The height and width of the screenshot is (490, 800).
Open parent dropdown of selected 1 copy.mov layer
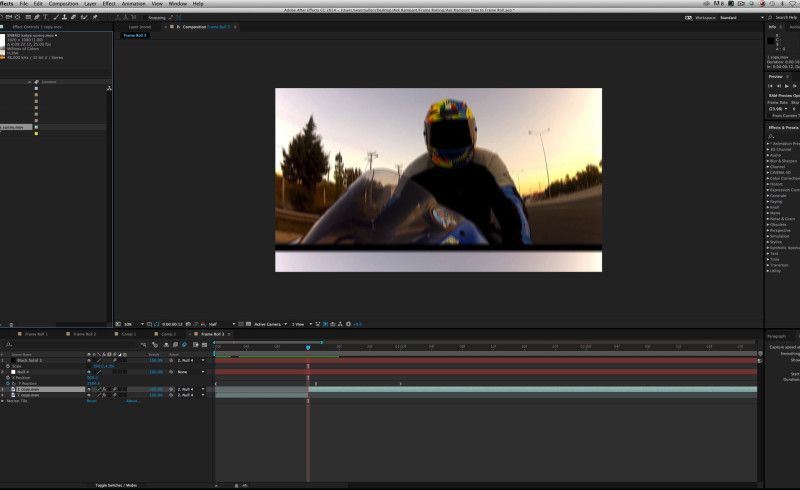[190, 389]
